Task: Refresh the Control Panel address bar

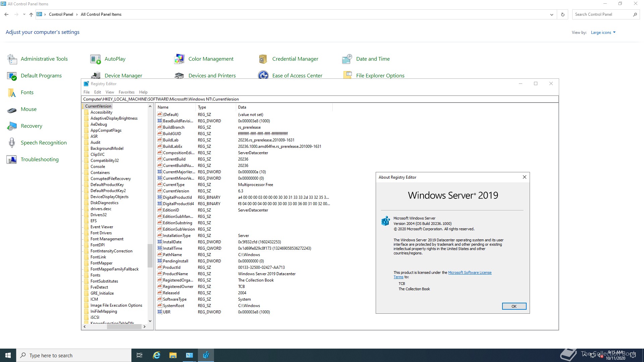Action: (563, 14)
